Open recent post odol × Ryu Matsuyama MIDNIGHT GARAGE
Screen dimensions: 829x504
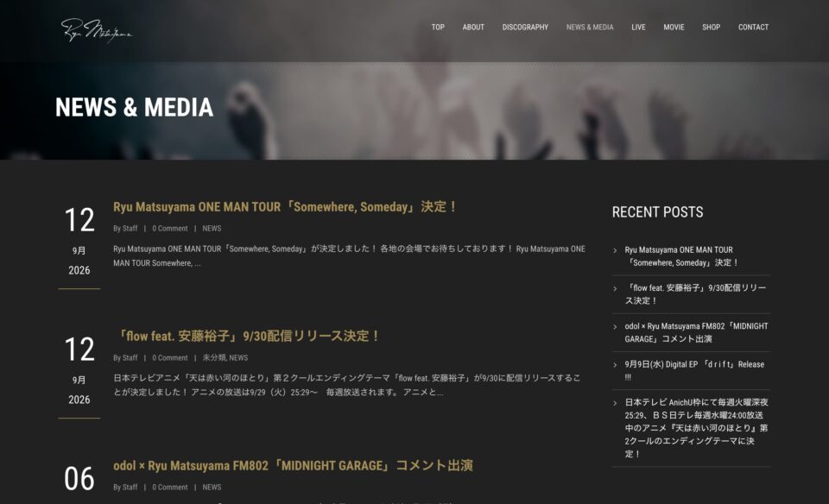[696, 332]
